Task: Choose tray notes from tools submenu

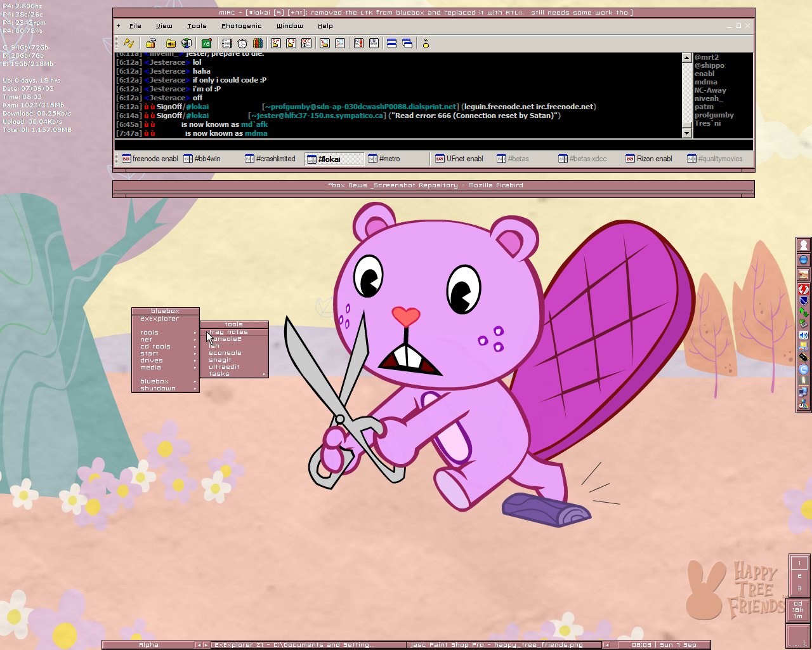Action: [234, 332]
